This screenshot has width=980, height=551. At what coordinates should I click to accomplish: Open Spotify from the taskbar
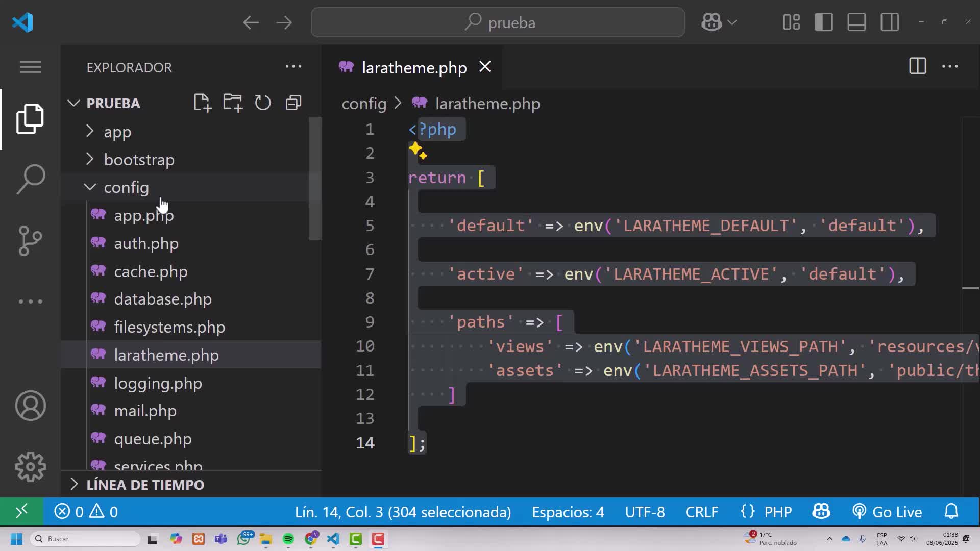coord(288,539)
